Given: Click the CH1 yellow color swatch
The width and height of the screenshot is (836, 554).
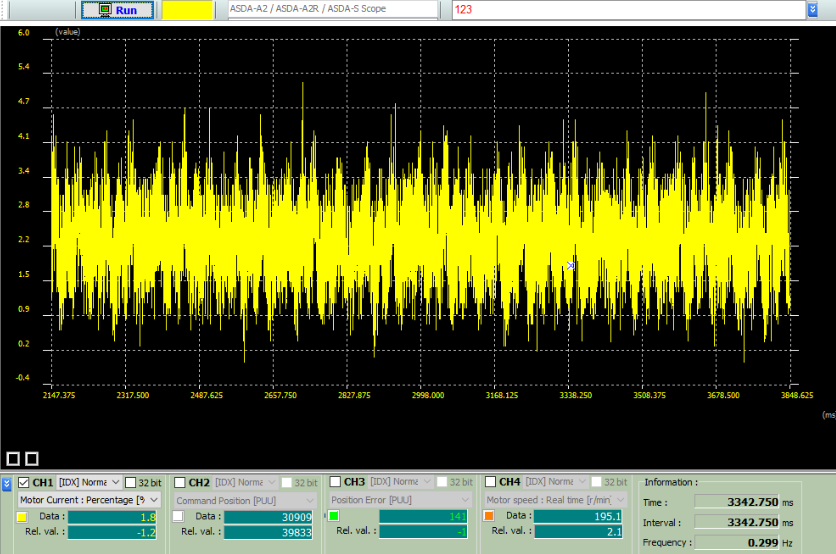Looking at the screenshot, I should [22, 516].
